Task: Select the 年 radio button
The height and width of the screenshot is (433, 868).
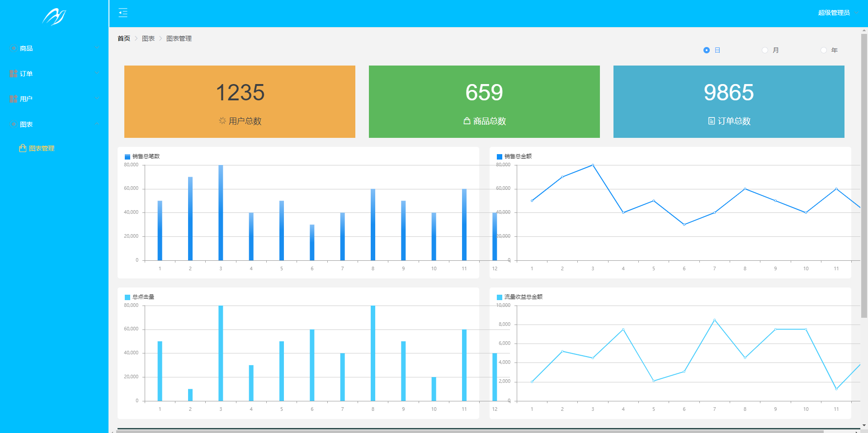Action: [824, 50]
